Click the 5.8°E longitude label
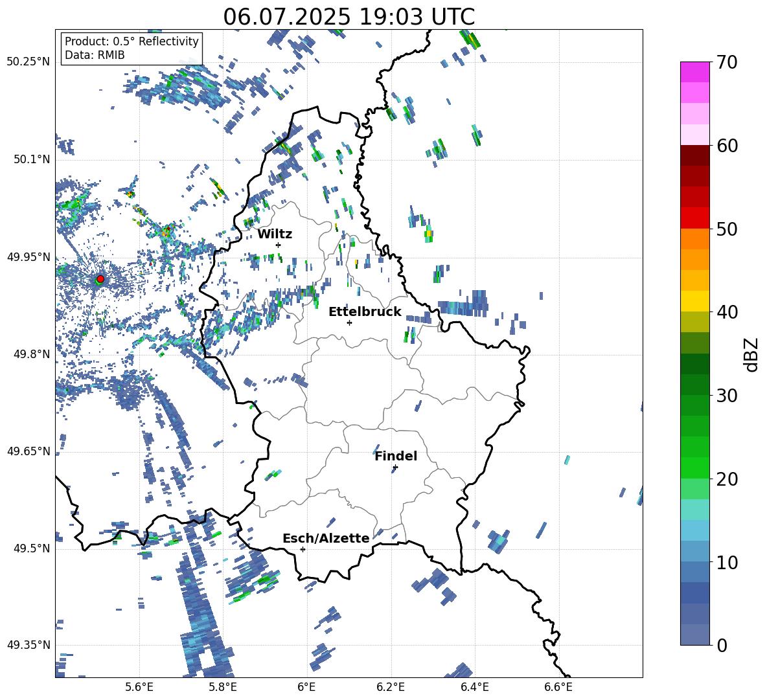767x700 pixels. pos(223,687)
